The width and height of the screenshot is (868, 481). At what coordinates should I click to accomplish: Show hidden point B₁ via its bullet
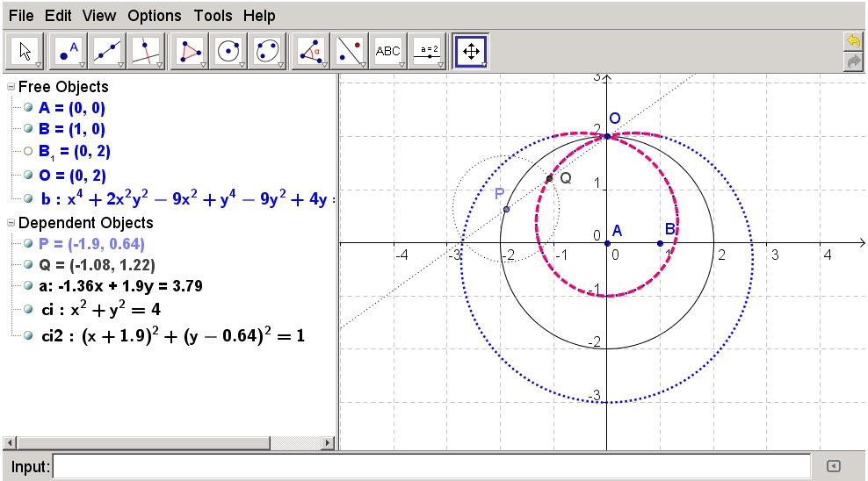click(28, 151)
